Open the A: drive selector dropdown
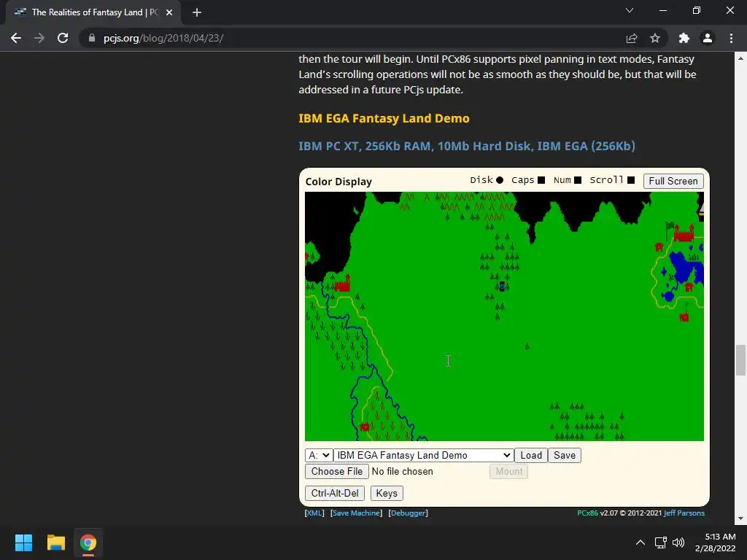This screenshot has width=747, height=560. coord(319,455)
